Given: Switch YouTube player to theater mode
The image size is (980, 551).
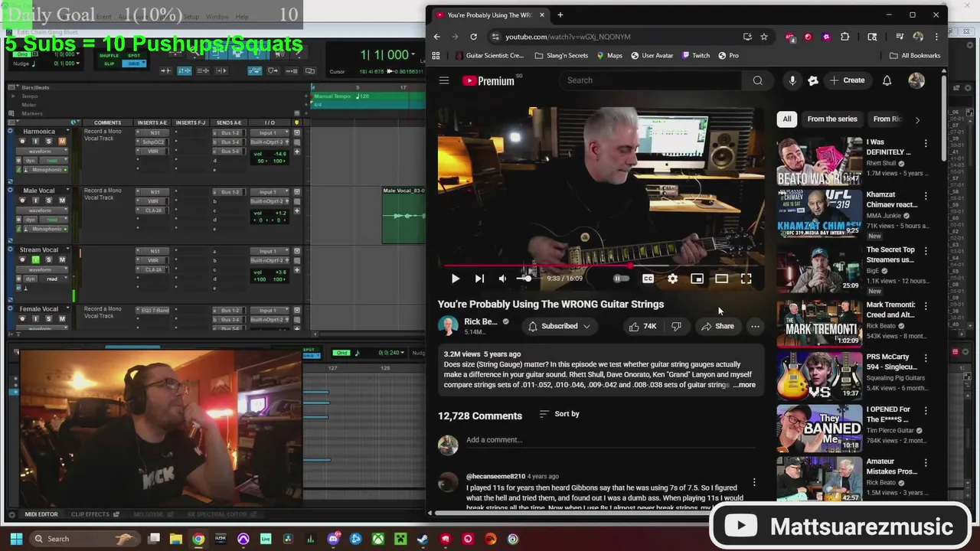Looking at the screenshot, I should 721,279.
